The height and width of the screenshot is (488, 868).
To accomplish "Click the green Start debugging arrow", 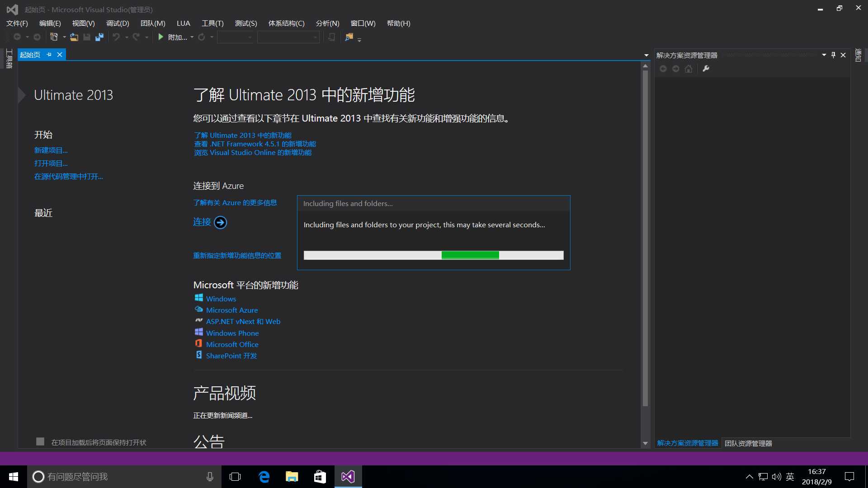I will coord(160,37).
